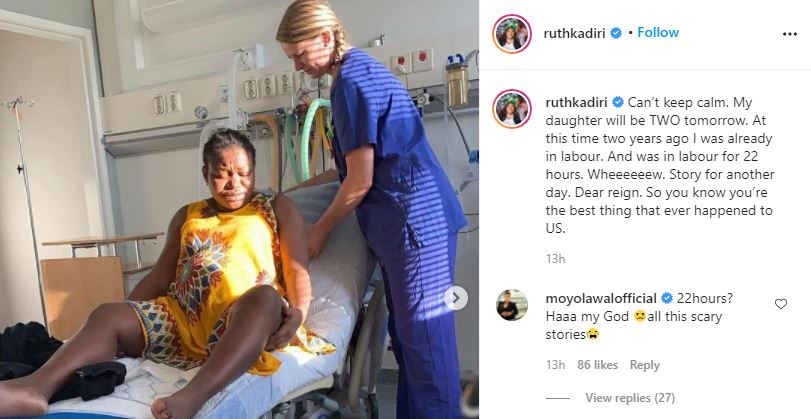The image size is (811, 419).
Task: Click the comment's 13h timestamp
Action: click(555, 365)
